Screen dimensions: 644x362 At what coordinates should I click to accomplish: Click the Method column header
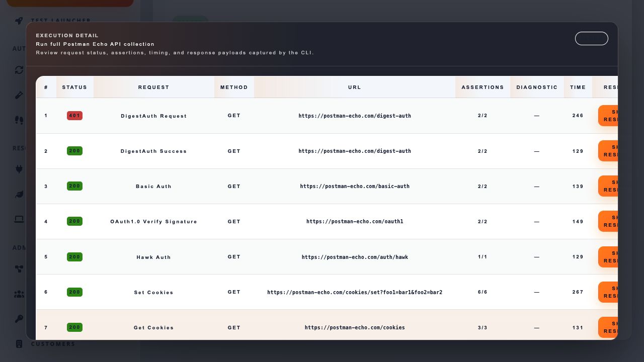pyautogui.click(x=234, y=87)
